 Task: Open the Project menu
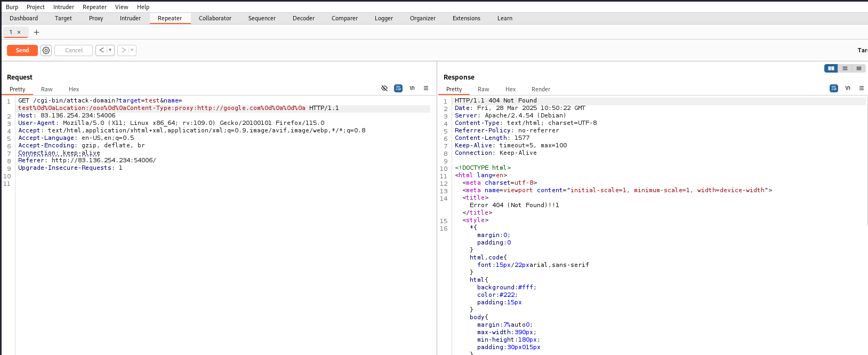[x=36, y=7]
